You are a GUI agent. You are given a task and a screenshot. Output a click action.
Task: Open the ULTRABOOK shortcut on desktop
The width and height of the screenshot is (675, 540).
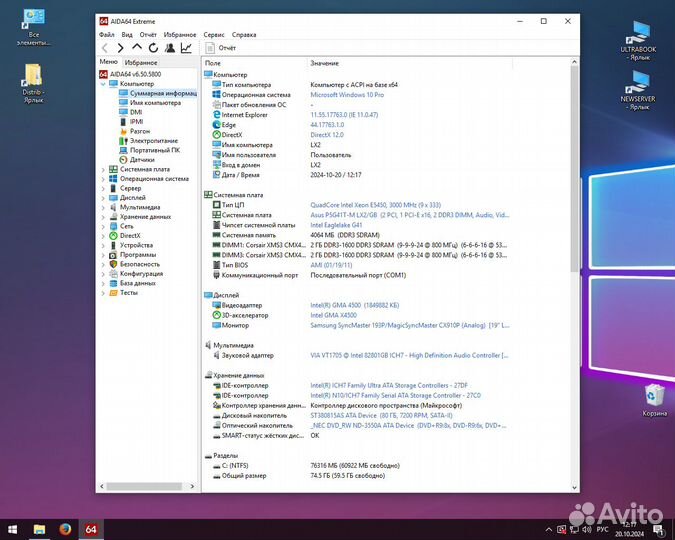tap(638, 41)
